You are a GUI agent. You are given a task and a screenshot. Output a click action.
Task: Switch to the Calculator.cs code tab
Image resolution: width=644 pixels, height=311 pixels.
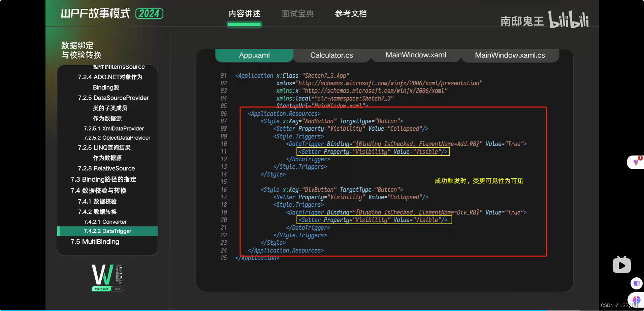point(332,55)
